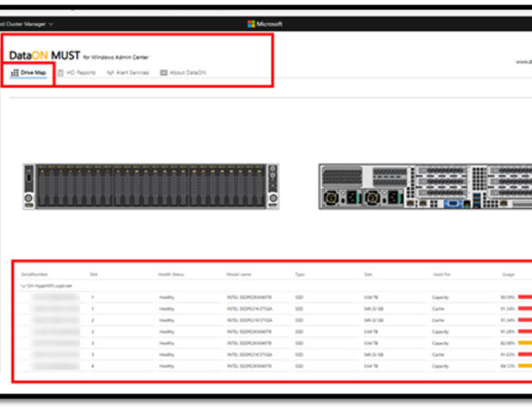Click '349.32 GB' size in slot 2 Cache row
This screenshot has height=407, width=532.
pos(374,321)
